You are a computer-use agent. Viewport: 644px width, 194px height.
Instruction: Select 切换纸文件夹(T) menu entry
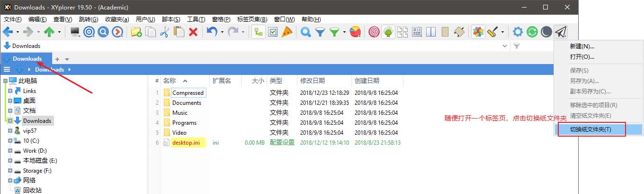click(x=599, y=129)
